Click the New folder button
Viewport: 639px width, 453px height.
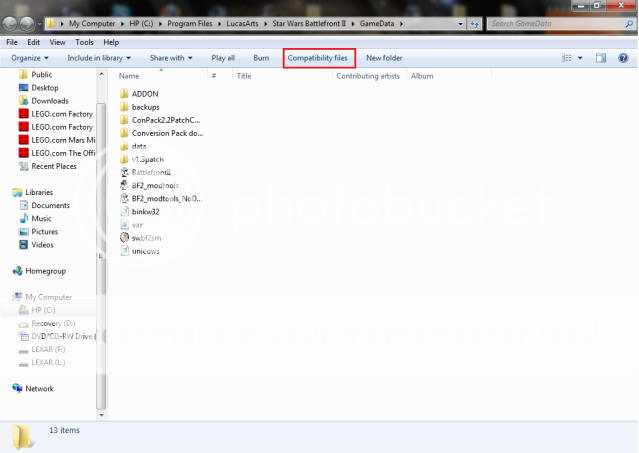384,58
